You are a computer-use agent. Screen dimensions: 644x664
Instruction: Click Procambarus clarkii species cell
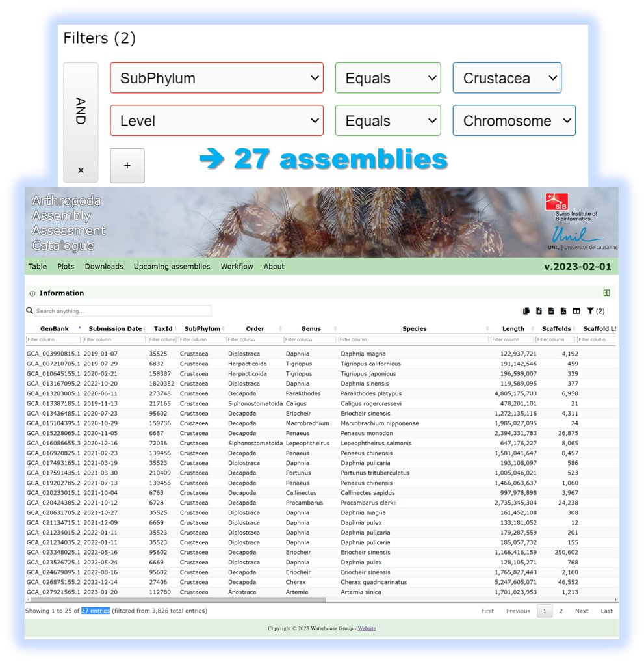pos(368,503)
